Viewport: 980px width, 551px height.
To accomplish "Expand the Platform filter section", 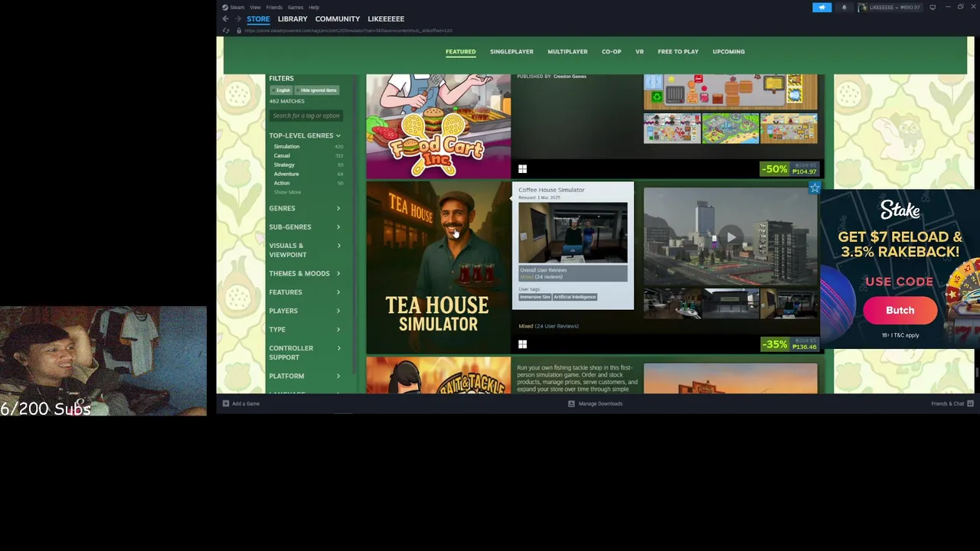I will [305, 376].
